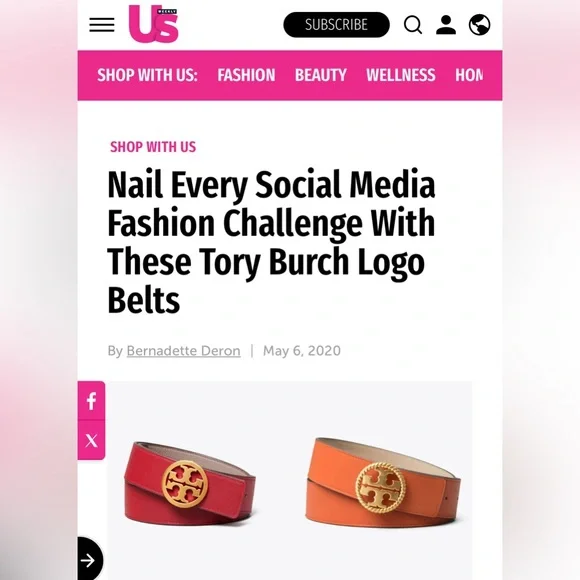The image size is (580, 580).
Task: Click the black arrow button
Action: point(89,560)
